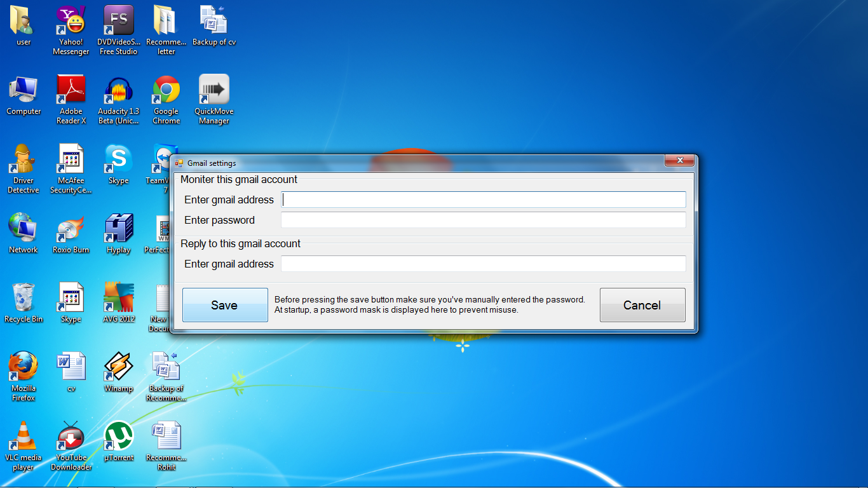Save the Gmail settings
This screenshot has height=488, width=868.
pos(225,305)
